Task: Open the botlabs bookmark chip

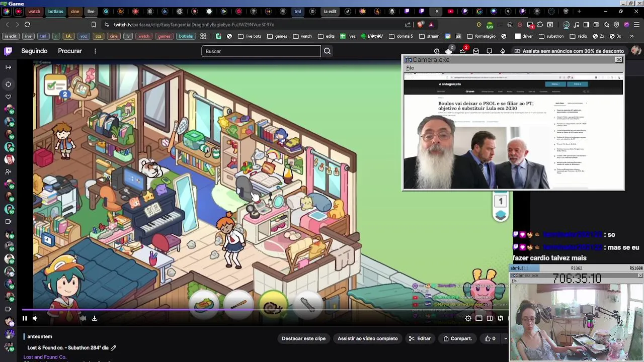Action: [186, 36]
